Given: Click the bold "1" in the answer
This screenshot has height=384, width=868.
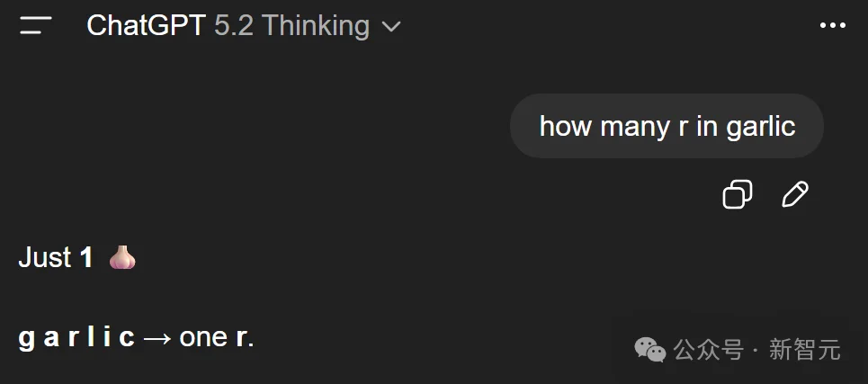Looking at the screenshot, I should coord(86,258).
